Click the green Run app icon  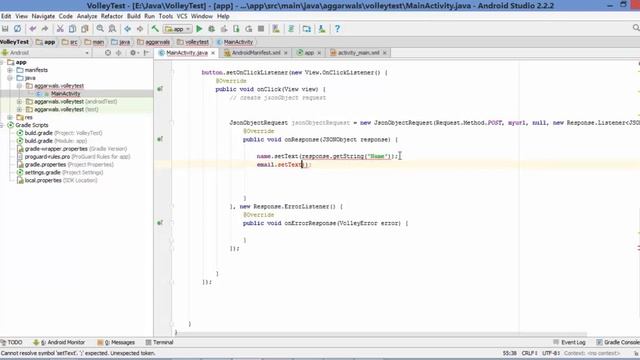199,29
